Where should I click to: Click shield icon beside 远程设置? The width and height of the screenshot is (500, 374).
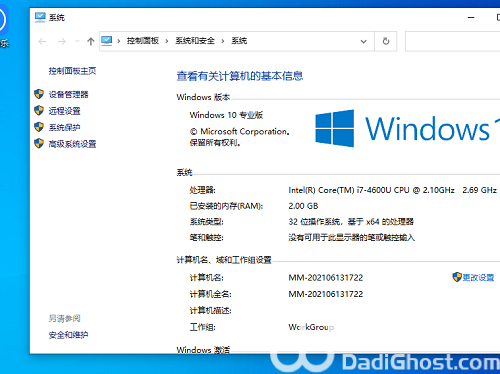(39, 110)
